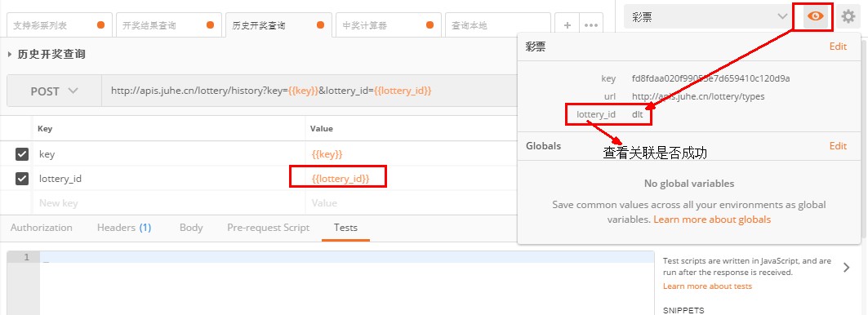The width and height of the screenshot is (868, 315).
Task: Open Learn more about tests link
Action: click(707, 286)
